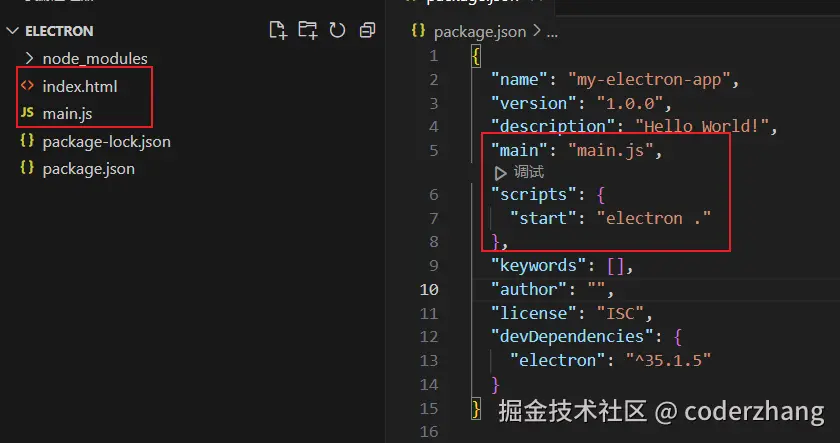Click the JS icon beside main.js
This screenshot has height=443, width=840.
tap(27, 113)
